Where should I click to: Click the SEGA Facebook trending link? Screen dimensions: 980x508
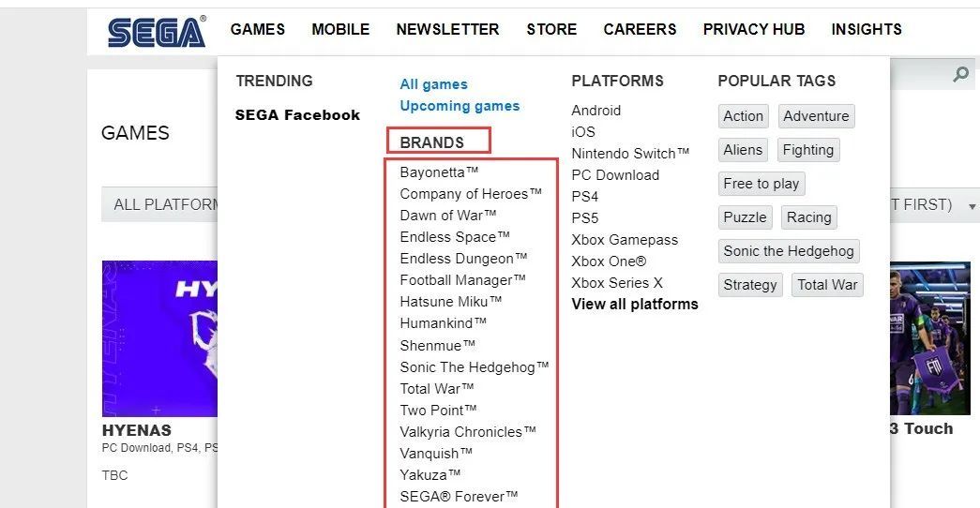click(x=297, y=115)
